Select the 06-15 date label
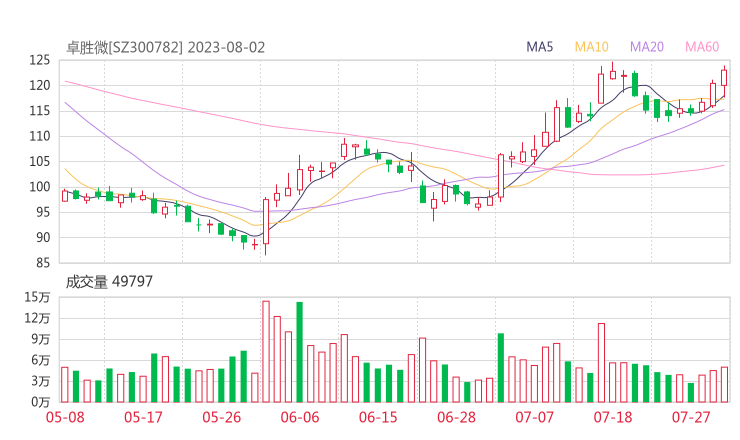Viewport: 740px width, 440px height. coord(378,418)
